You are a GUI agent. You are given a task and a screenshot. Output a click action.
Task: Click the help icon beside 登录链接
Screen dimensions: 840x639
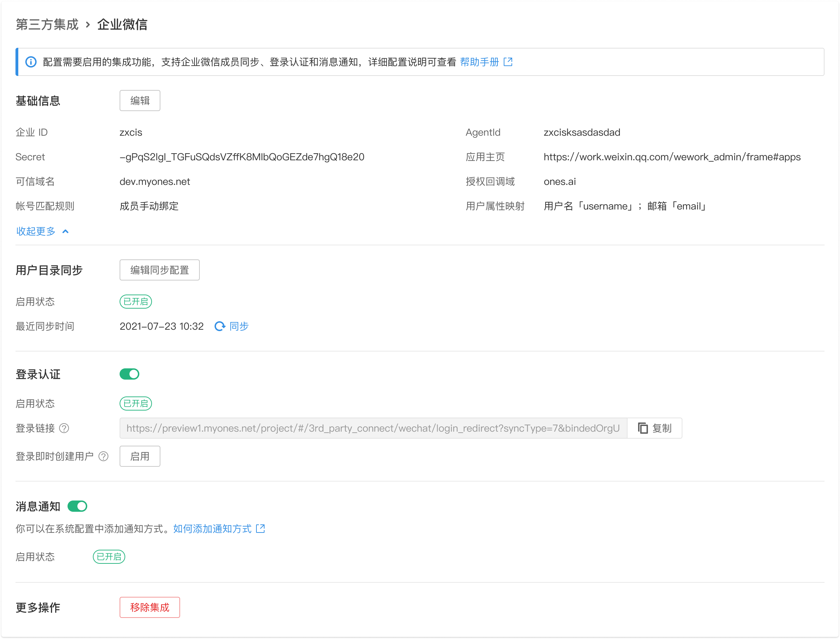[64, 428]
